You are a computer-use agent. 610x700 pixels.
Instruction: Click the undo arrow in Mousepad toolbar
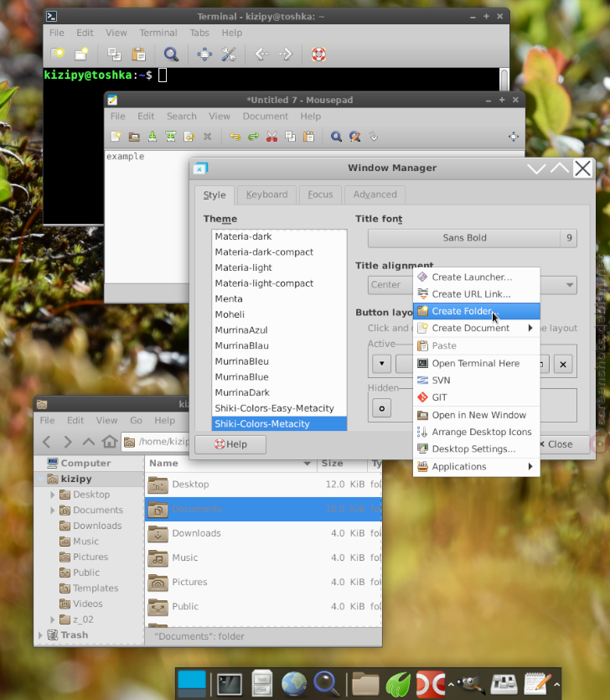pos(235,136)
